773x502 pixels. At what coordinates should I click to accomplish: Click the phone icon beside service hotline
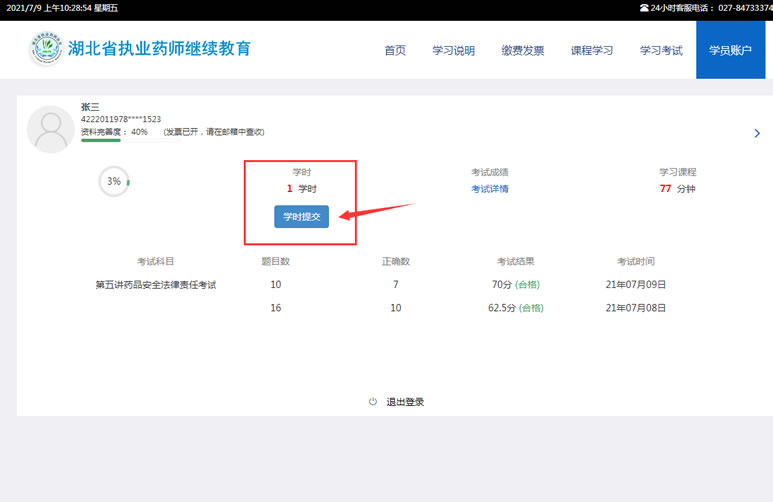(644, 8)
